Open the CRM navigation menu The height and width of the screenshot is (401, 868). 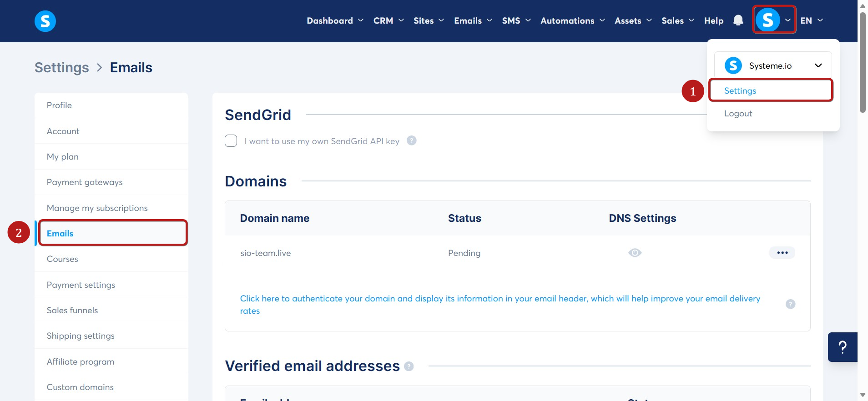(389, 20)
